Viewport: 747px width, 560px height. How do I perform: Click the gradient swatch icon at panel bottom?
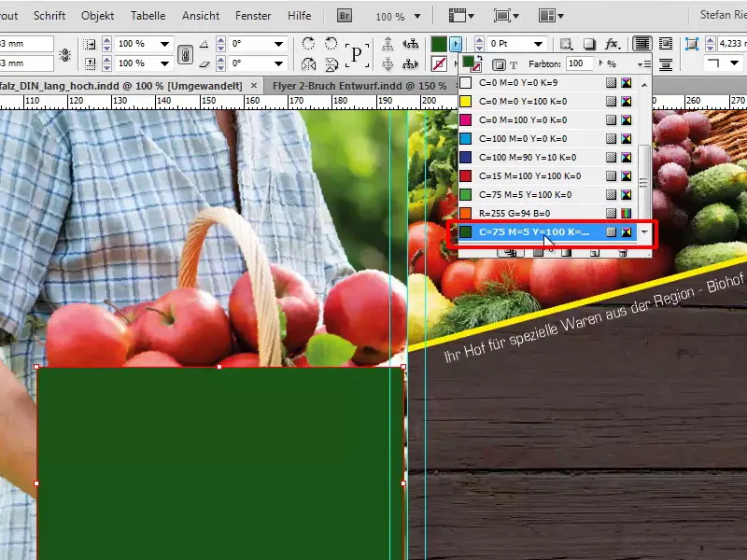click(x=566, y=253)
